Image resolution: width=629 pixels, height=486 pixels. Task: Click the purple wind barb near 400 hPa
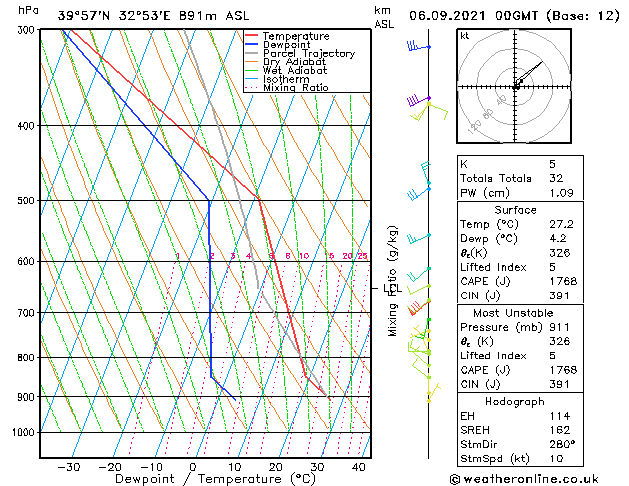[x=415, y=101]
